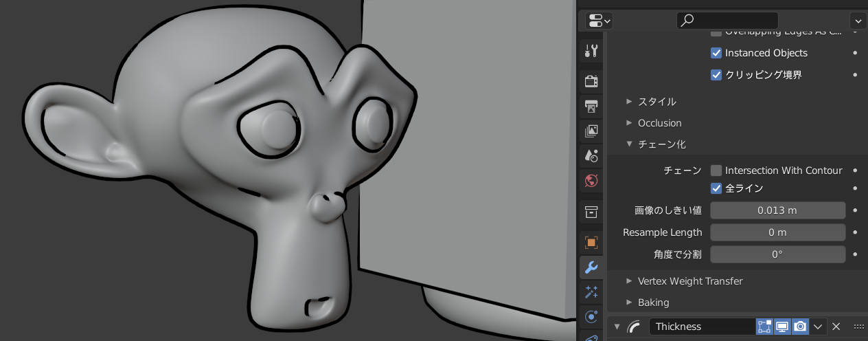
Task: Enable Intersection With Contour
Action: (716, 170)
